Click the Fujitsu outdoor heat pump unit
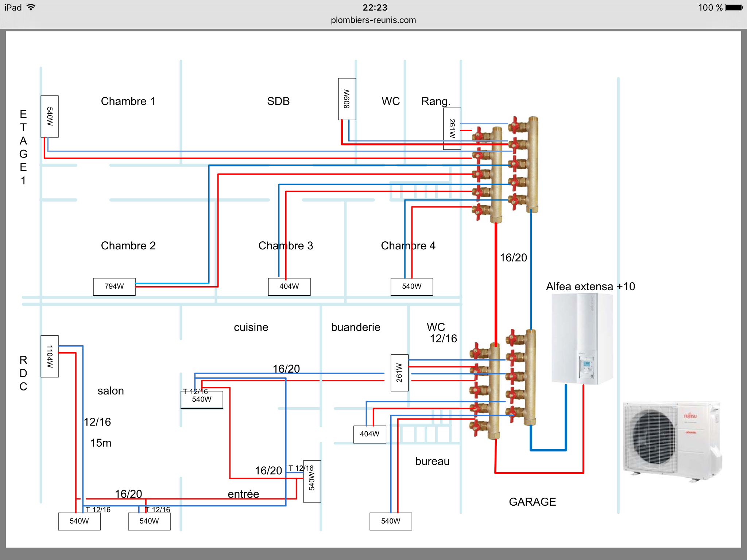The image size is (747, 560). click(x=672, y=441)
